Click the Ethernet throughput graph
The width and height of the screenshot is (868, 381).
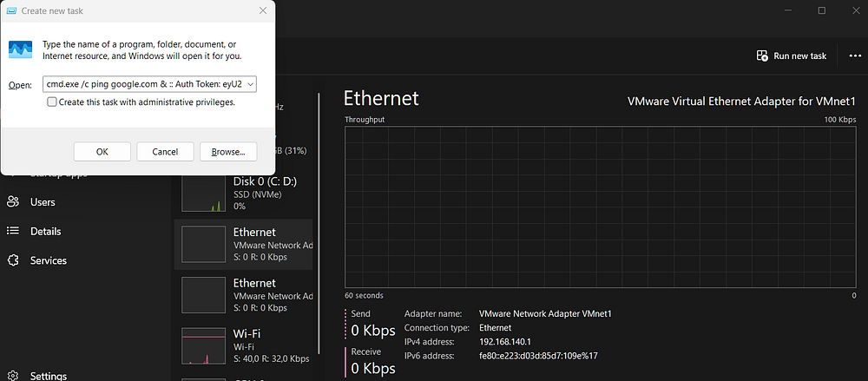601,207
